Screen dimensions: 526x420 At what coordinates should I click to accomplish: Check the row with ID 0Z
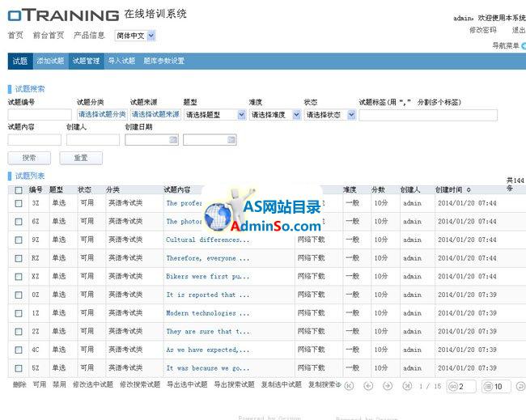(19, 295)
